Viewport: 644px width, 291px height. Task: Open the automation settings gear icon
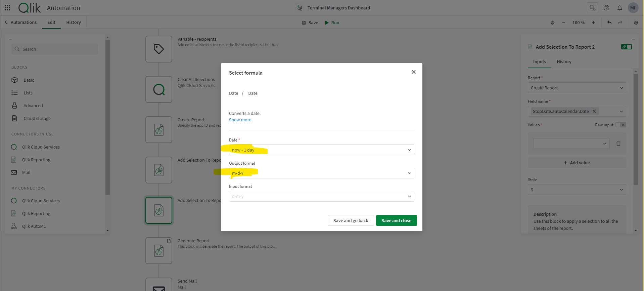click(636, 23)
